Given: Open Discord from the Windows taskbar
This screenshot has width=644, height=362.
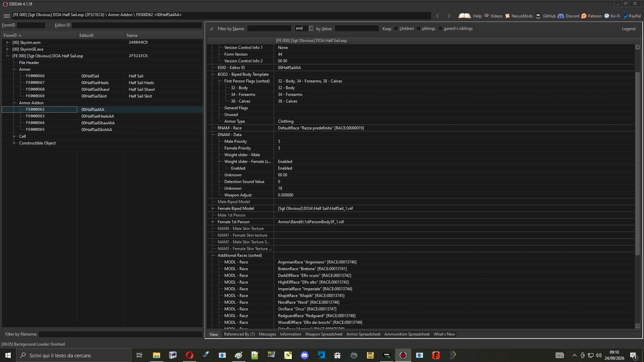Looking at the screenshot, I should (305, 355).
